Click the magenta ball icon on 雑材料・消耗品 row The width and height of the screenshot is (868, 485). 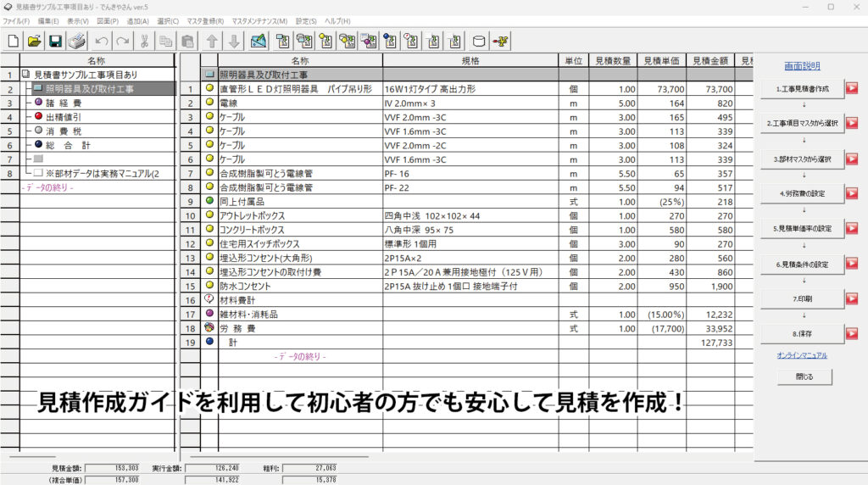[x=209, y=314]
